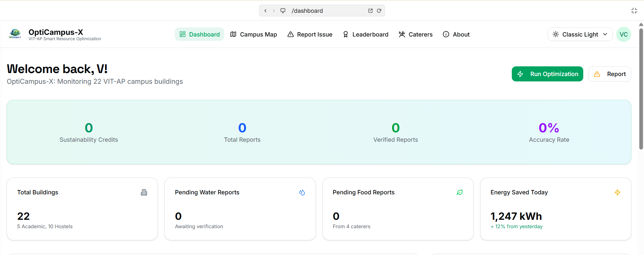This screenshot has width=644, height=255.
Task: Open the About page
Action: coord(456,34)
